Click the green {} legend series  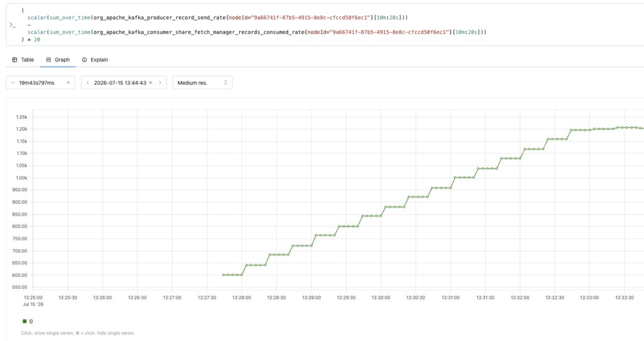point(28,321)
